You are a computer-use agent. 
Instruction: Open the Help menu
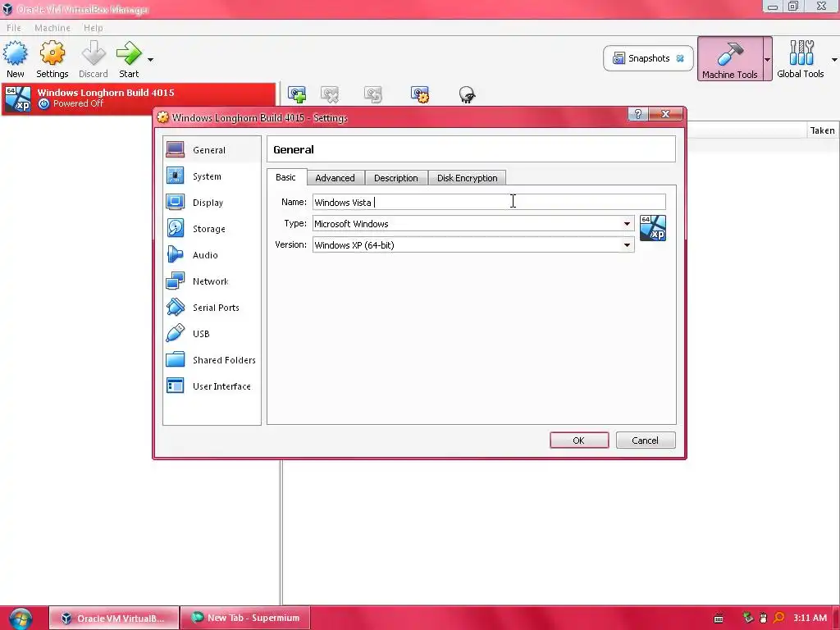pos(94,28)
